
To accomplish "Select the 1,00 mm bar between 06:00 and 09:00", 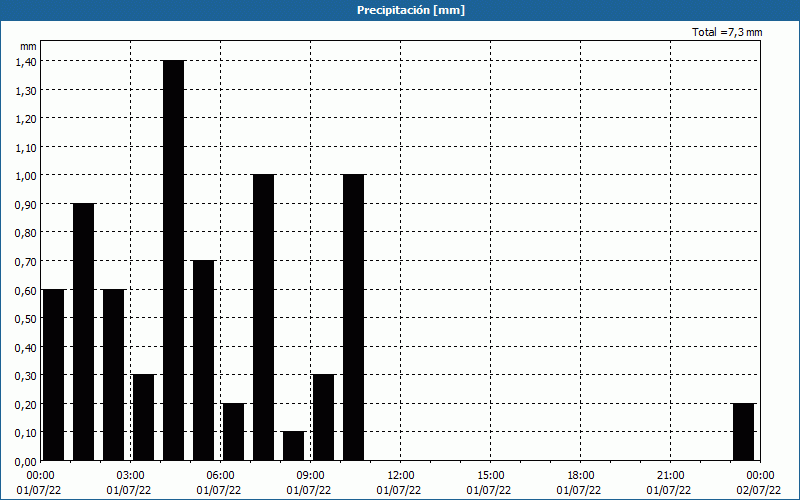I will 263,317.
